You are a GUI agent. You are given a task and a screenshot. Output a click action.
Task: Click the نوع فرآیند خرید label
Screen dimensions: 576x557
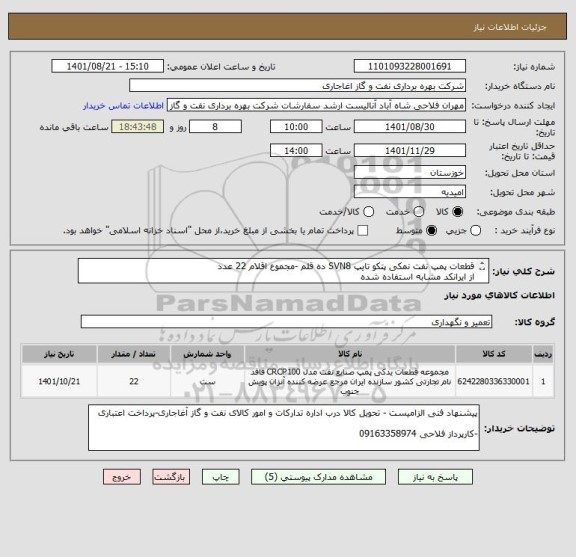tap(525, 231)
